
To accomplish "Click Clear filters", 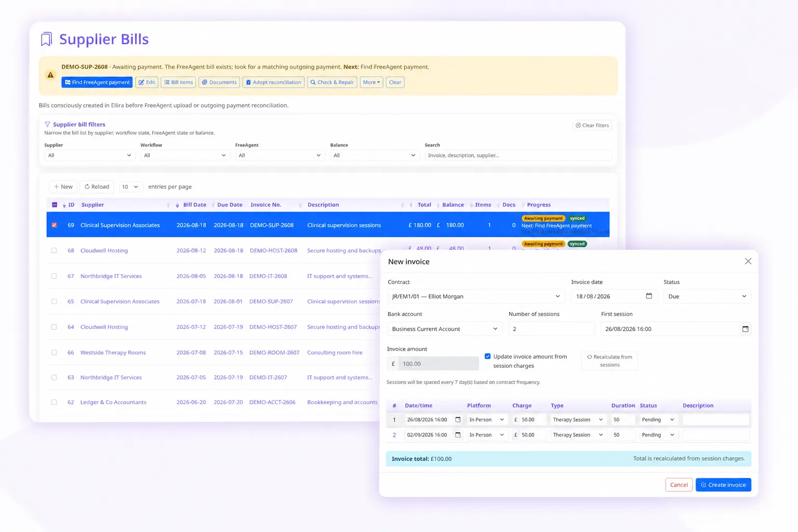I will 592,125.
